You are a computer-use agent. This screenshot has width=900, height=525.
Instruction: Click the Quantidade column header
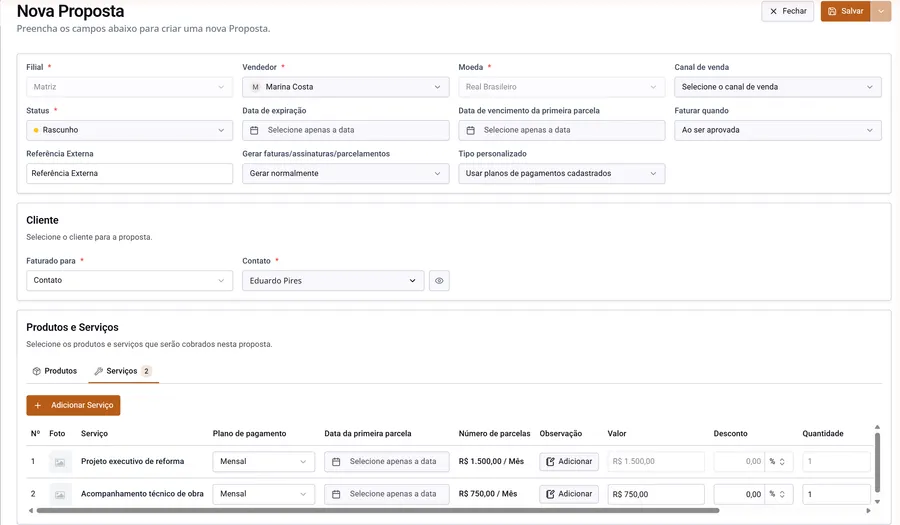click(823, 434)
